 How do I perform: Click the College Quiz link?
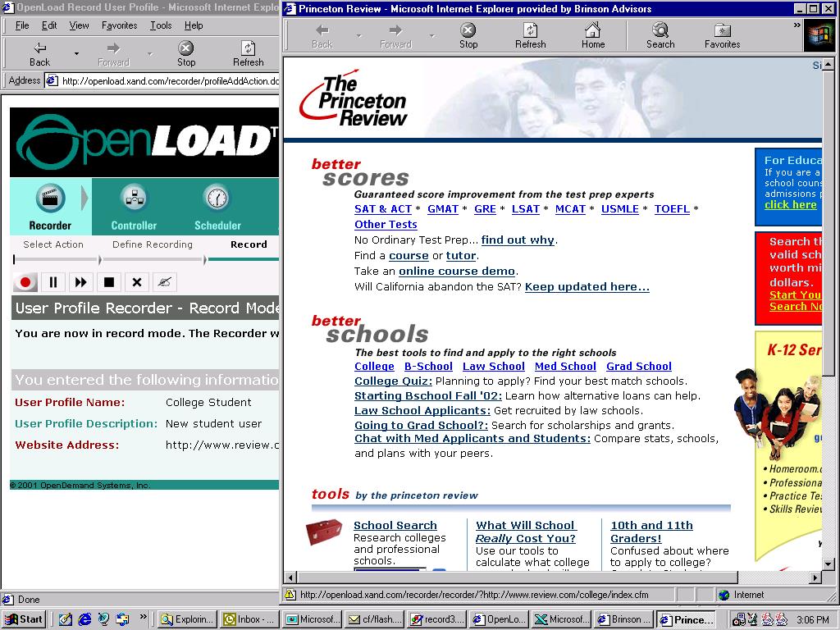393,381
